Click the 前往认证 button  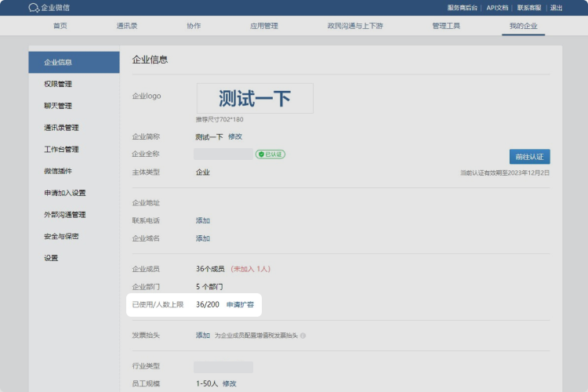click(x=529, y=157)
